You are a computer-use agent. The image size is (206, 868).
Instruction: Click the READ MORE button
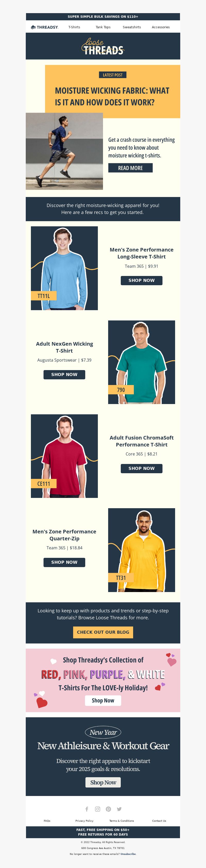[131, 168]
